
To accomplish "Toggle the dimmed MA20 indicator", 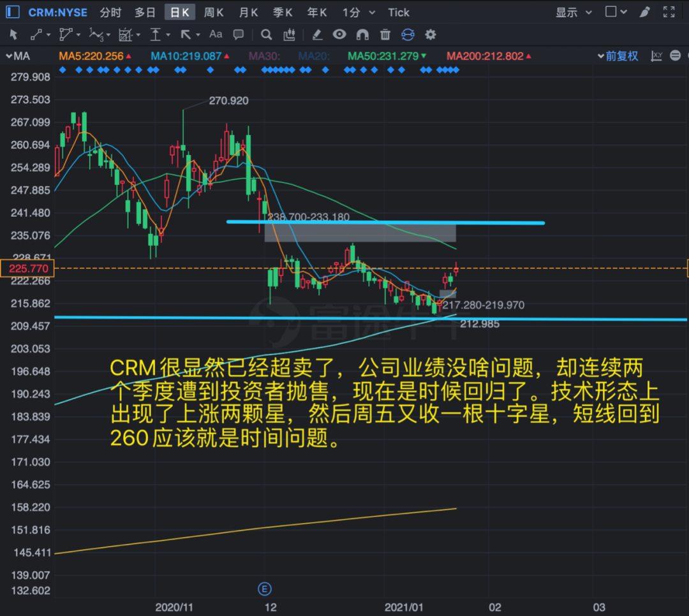I will point(314,56).
